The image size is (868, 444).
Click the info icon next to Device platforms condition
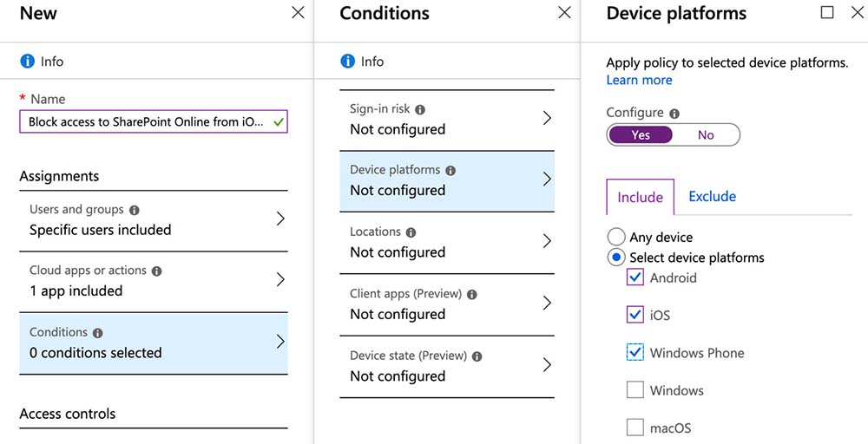coord(450,171)
